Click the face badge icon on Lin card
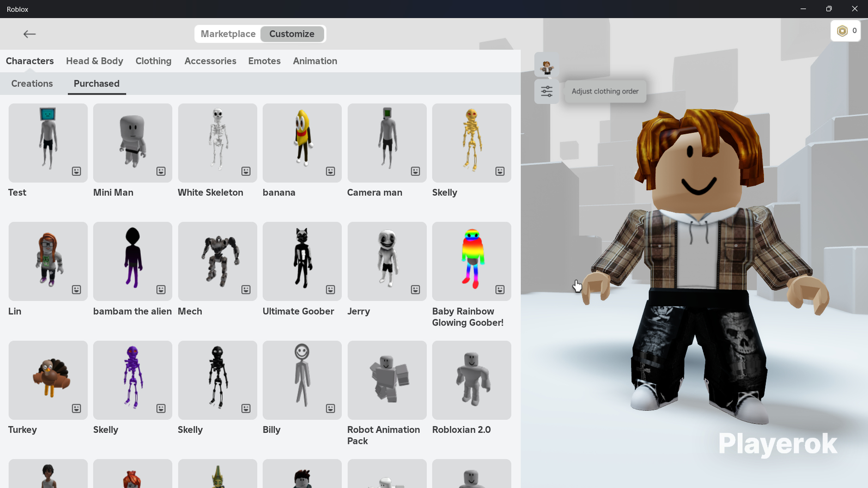868x488 pixels. (x=76, y=290)
